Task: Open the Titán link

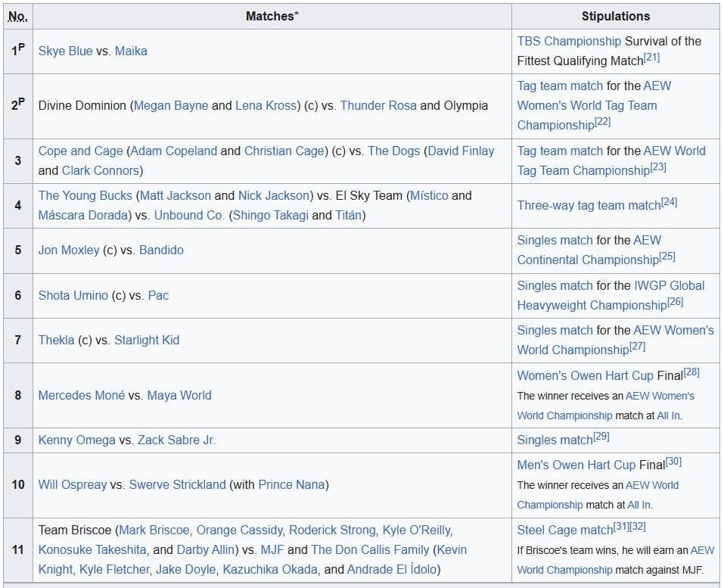Action: pyautogui.click(x=348, y=215)
